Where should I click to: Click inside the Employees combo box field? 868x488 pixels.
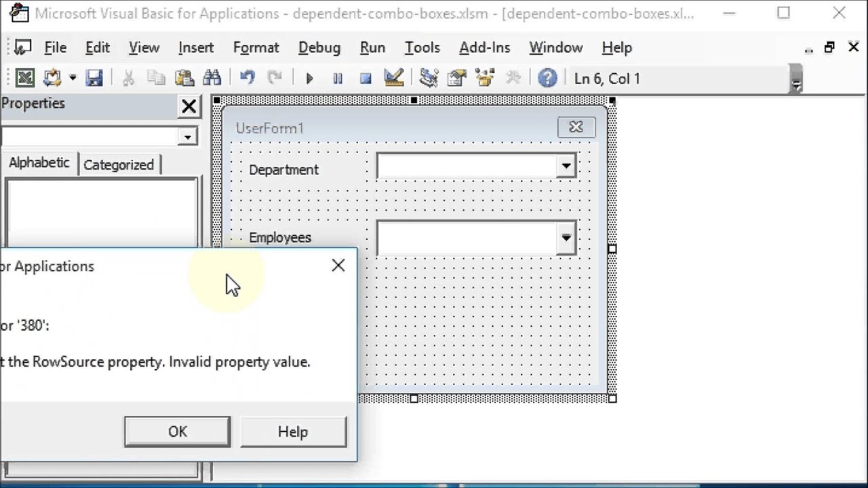click(x=467, y=238)
